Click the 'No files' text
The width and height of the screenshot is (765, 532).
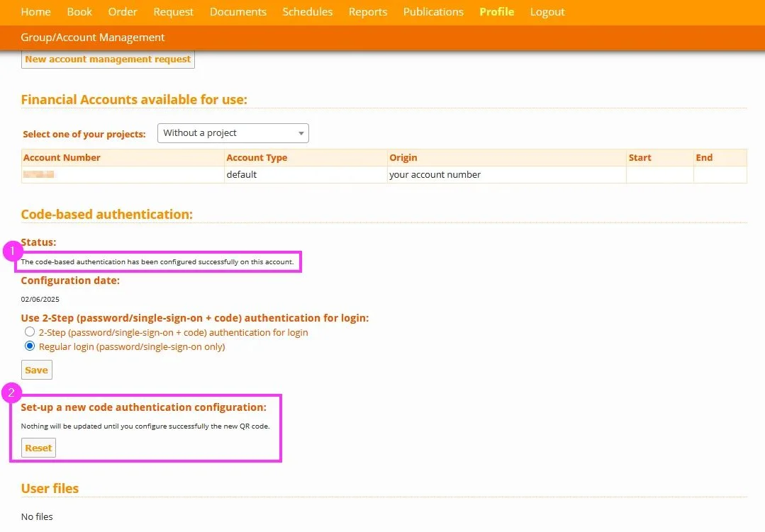[37, 516]
